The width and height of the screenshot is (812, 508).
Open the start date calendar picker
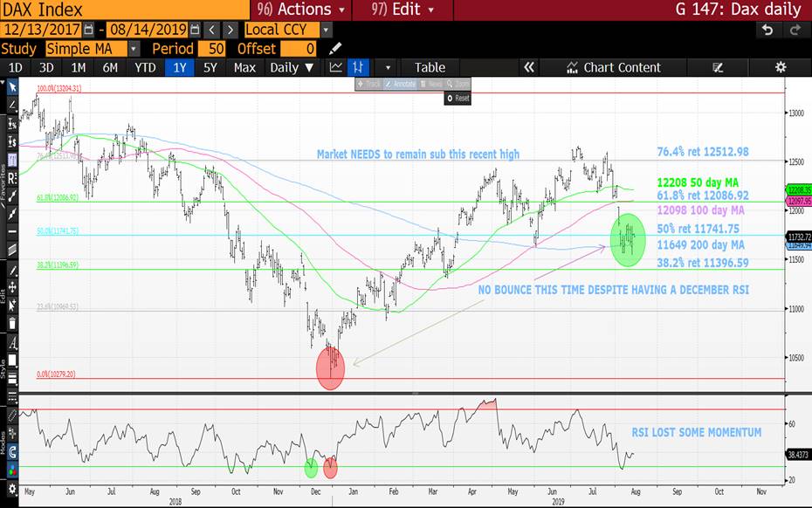[89, 30]
